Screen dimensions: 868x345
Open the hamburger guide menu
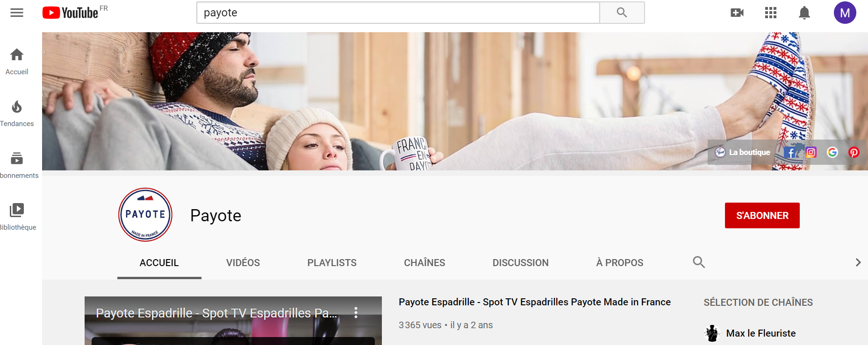pos(17,13)
